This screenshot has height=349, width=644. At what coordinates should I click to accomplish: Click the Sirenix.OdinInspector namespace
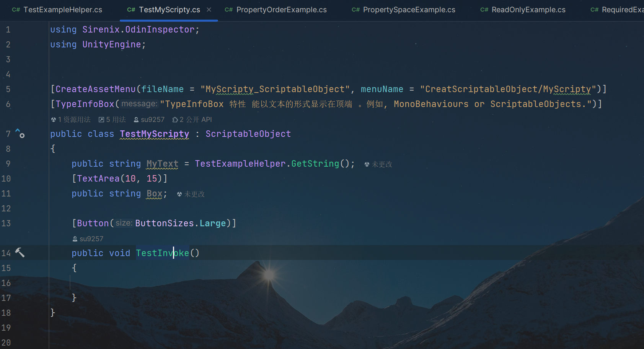pos(139,29)
